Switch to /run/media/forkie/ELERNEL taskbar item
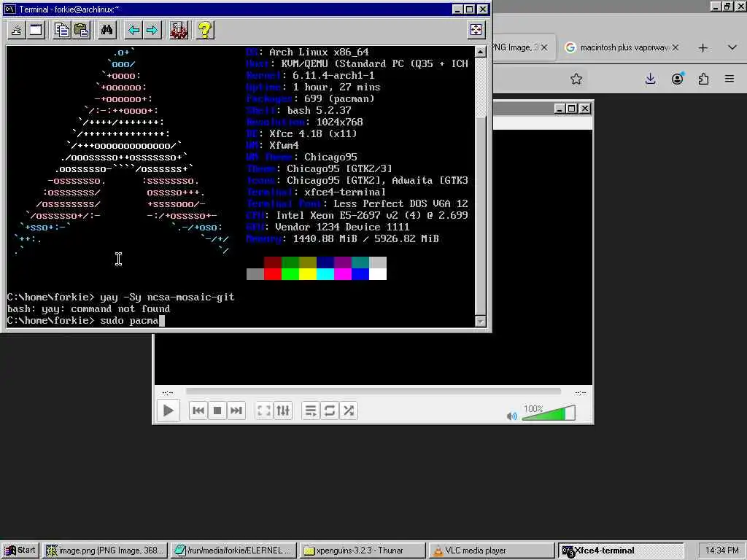This screenshot has height=560, width=747. [x=233, y=551]
